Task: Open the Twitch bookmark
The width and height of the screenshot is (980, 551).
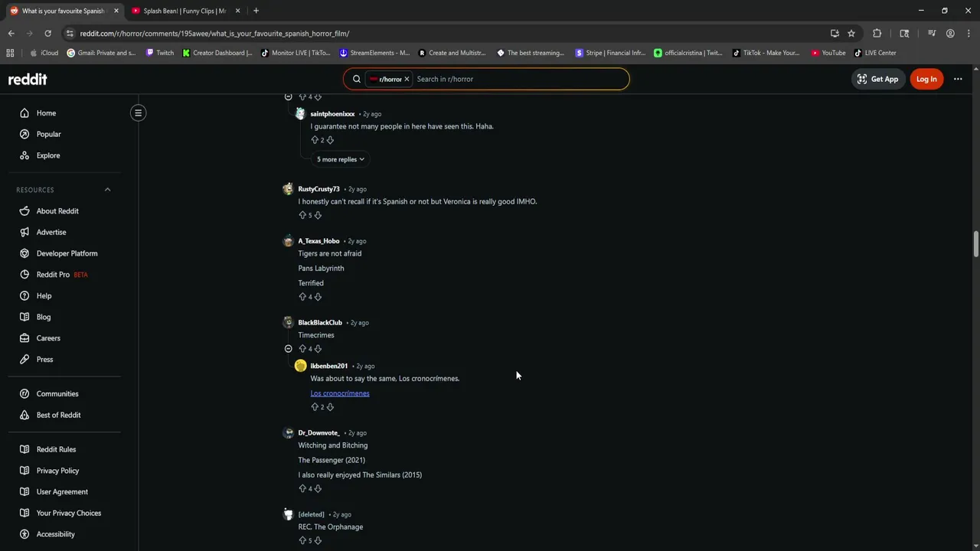Action: tap(159, 53)
